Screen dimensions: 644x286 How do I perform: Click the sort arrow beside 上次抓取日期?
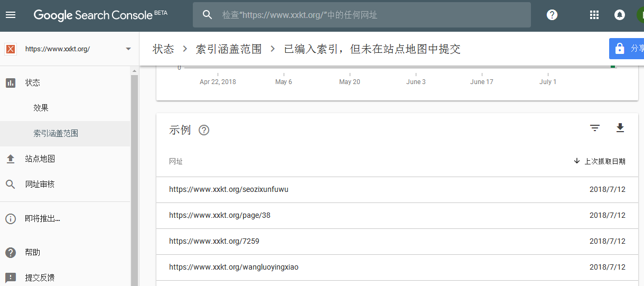577,161
